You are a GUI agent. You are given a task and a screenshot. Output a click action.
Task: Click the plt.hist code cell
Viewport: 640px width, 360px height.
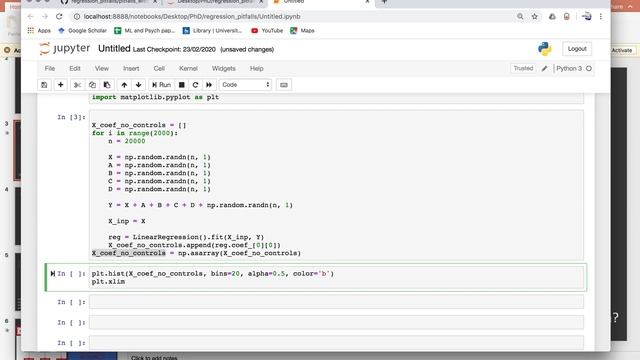click(337, 278)
